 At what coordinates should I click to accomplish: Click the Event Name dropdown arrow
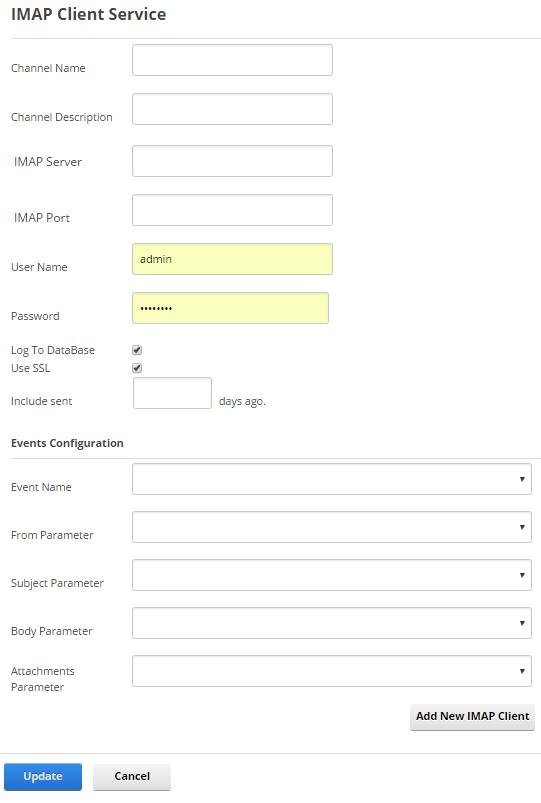[522, 479]
